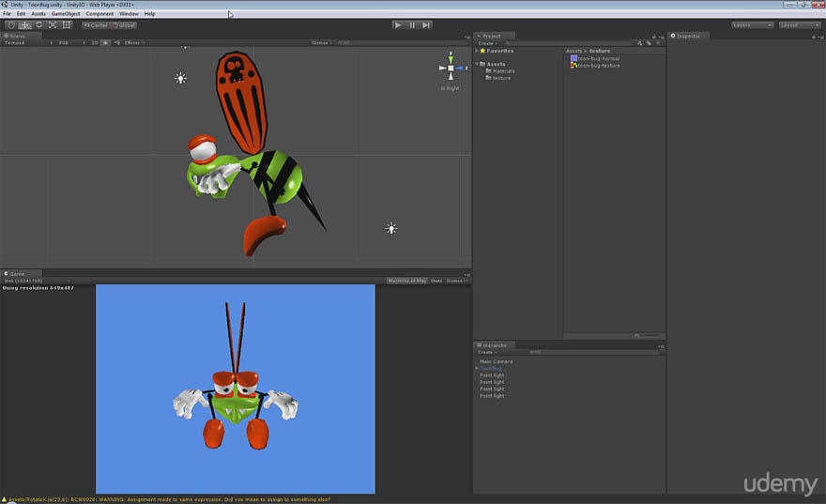Click the blue Z axis gizmo cone
Screen dimensions: 826x504
460,68
